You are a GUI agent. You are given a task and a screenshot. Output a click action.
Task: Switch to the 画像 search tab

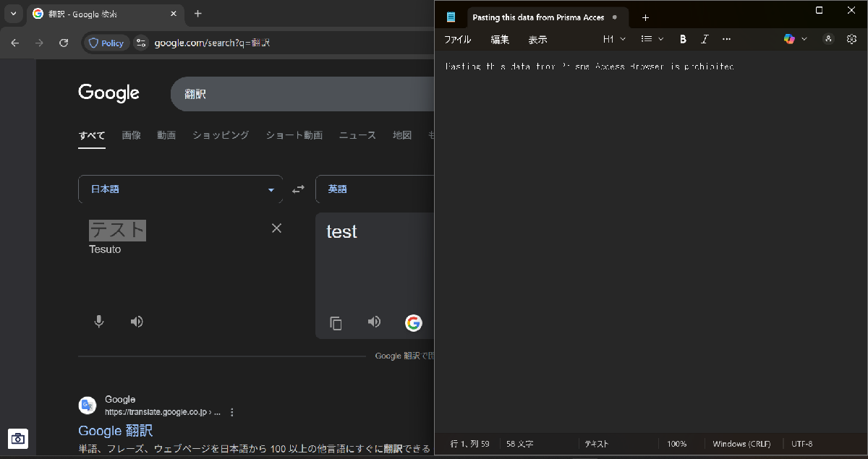(131, 135)
